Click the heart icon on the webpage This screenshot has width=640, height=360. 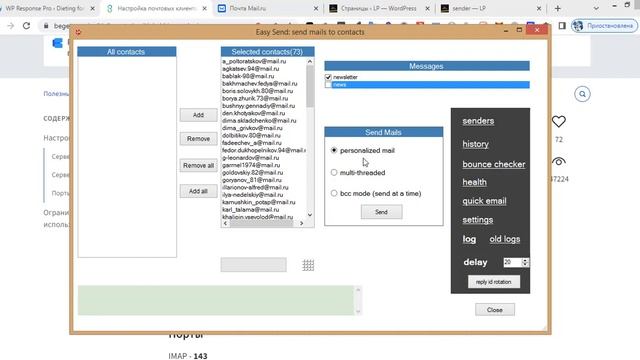[x=558, y=121]
